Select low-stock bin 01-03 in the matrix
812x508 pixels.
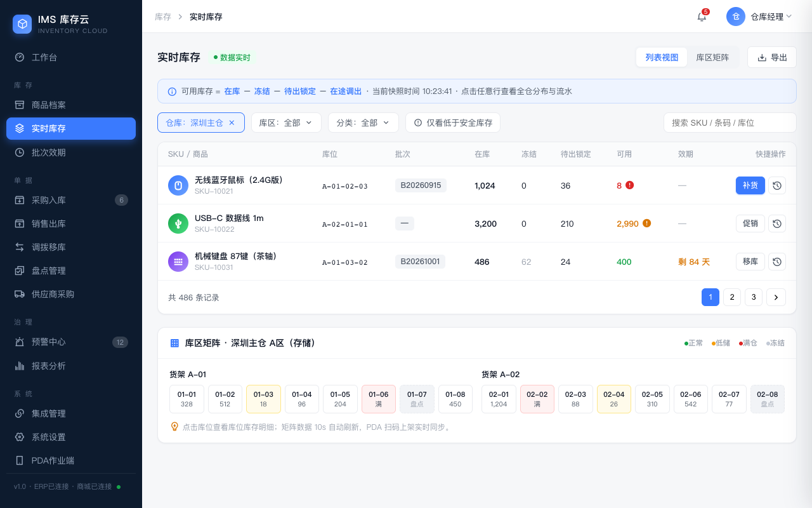click(263, 399)
